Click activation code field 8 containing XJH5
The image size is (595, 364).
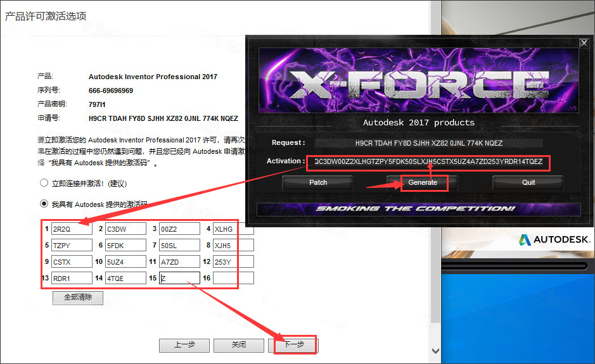click(x=233, y=246)
